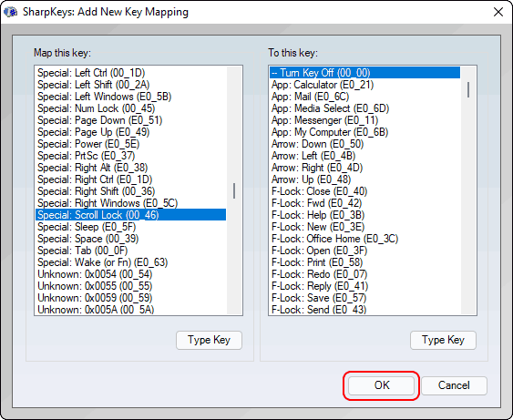Select Special: Scroll Lock (00_46) entry

click(130, 215)
